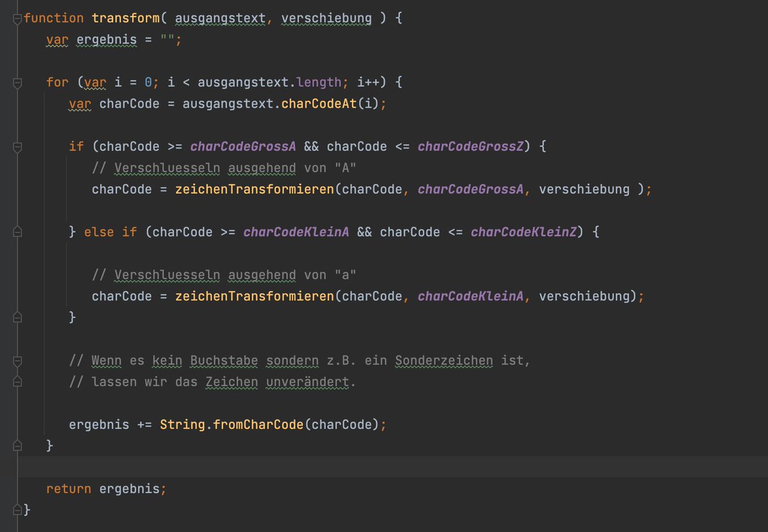Click fold end marker at for loop closing brace

click(x=18, y=446)
